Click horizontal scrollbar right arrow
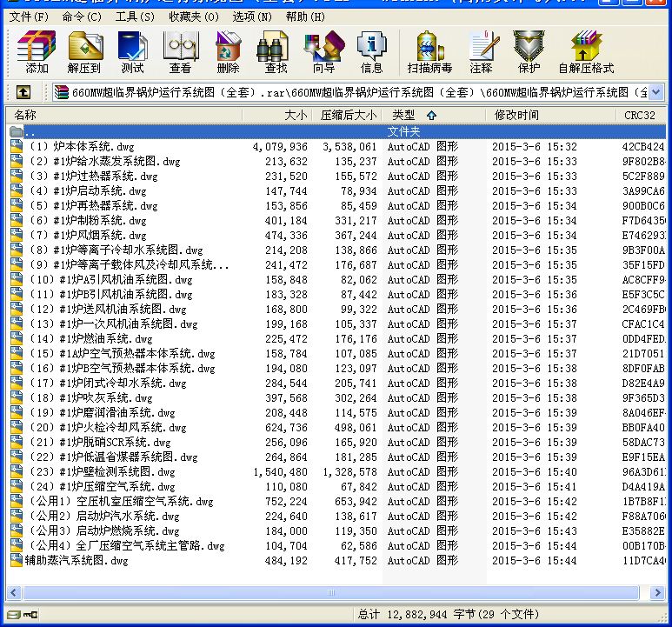This screenshot has width=672, height=627. [x=657, y=593]
